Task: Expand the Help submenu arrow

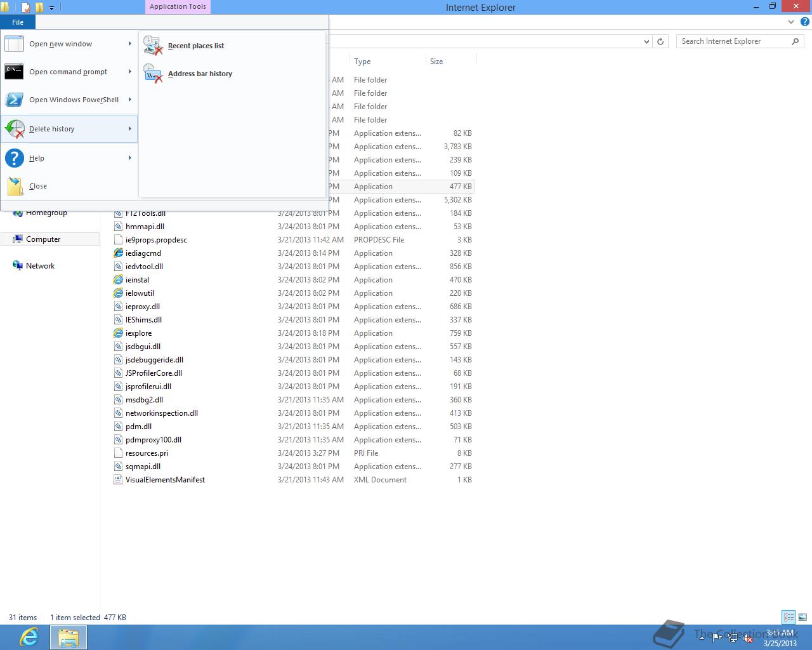Action: (129, 158)
